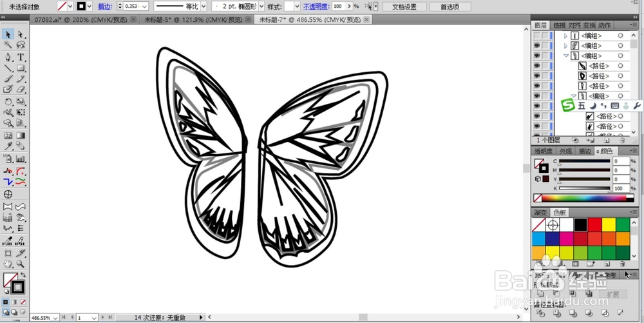This screenshot has height=323, width=644.
Task: Select the Eyedropper tool
Action: (x=8, y=146)
